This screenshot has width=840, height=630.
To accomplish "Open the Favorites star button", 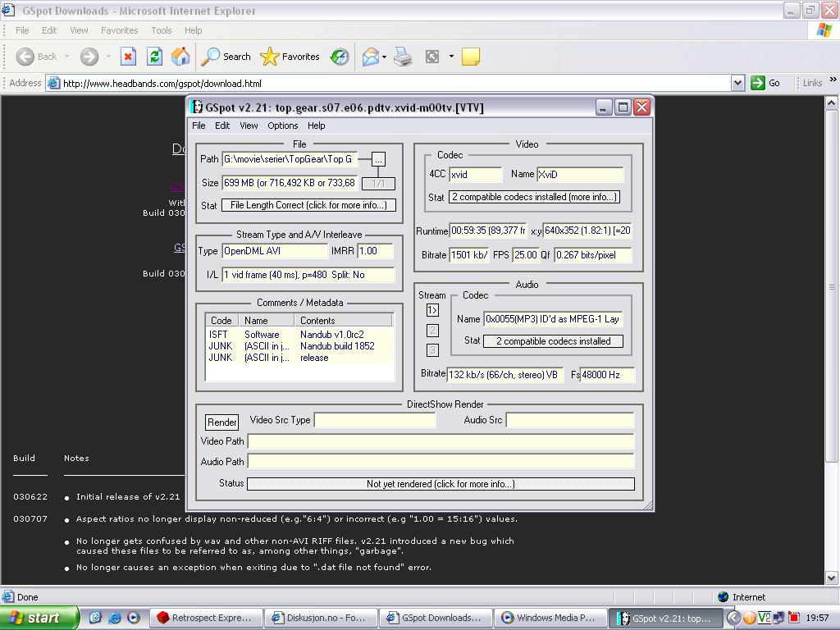I will [x=290, y=57].
